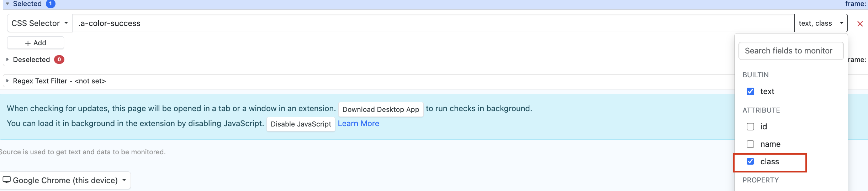Image resolution: width=868 pixels, height=191 pixels.
Task: Uncheck the text builtin checkbox
Action: (x=750, y=92)
